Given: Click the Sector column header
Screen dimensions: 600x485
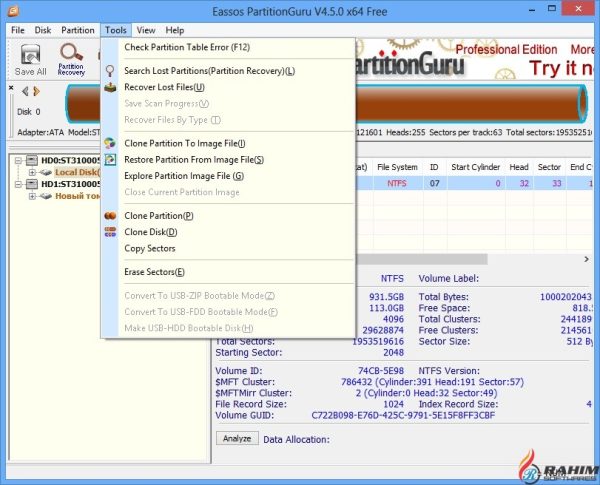Looking at the screenshot, I should (549, 167).
